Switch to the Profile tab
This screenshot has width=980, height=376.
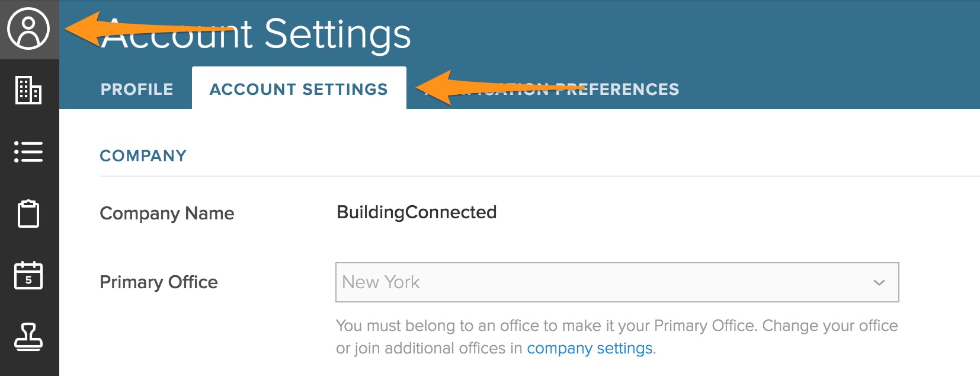(x=137, y=89)
